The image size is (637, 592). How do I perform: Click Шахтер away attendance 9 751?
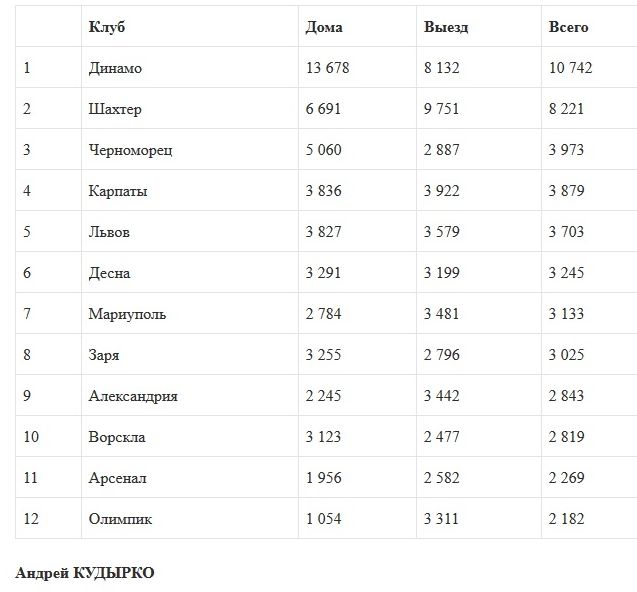[x=442, y=109]
